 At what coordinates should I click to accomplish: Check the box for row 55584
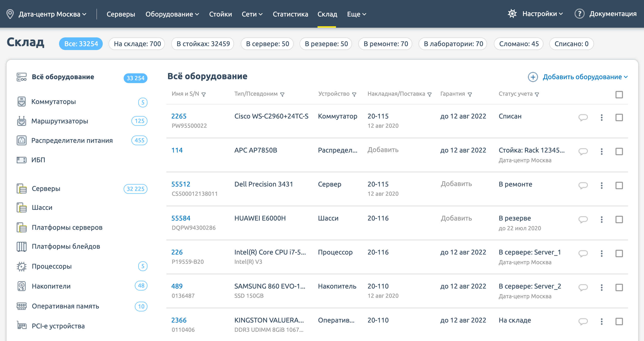619,220
